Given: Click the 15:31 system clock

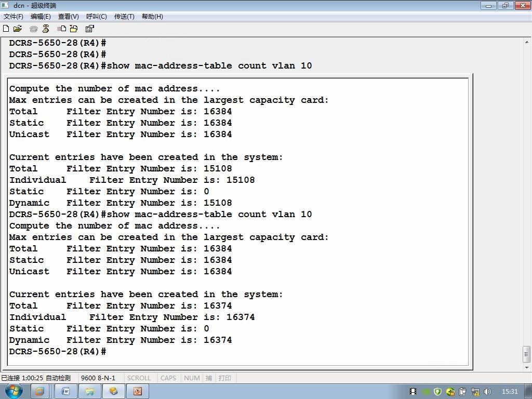Looking at the screenshot, I should click(x=510, y=392).
